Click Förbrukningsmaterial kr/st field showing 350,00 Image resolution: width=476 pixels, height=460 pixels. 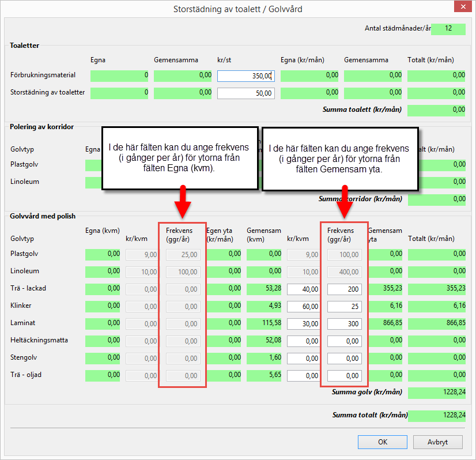pos(245,76)
